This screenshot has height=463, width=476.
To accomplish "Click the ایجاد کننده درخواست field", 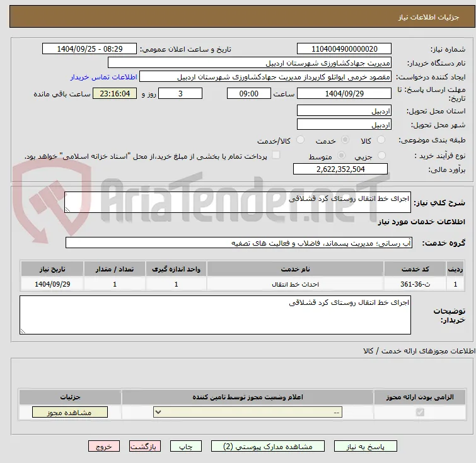I will coord(265,77).
